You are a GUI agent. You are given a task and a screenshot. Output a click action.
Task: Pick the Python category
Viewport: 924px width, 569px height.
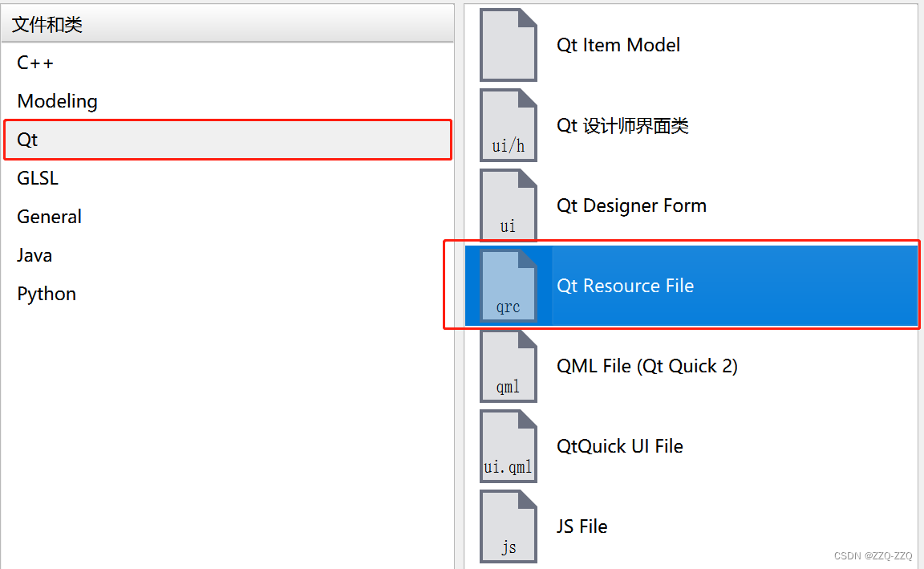coord(228,294)
